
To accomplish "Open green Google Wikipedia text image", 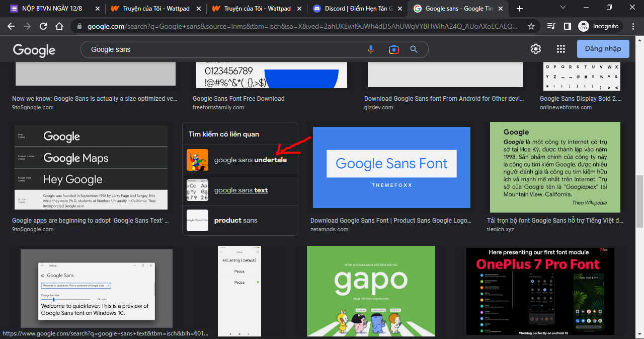I will [x=555, y=167].
